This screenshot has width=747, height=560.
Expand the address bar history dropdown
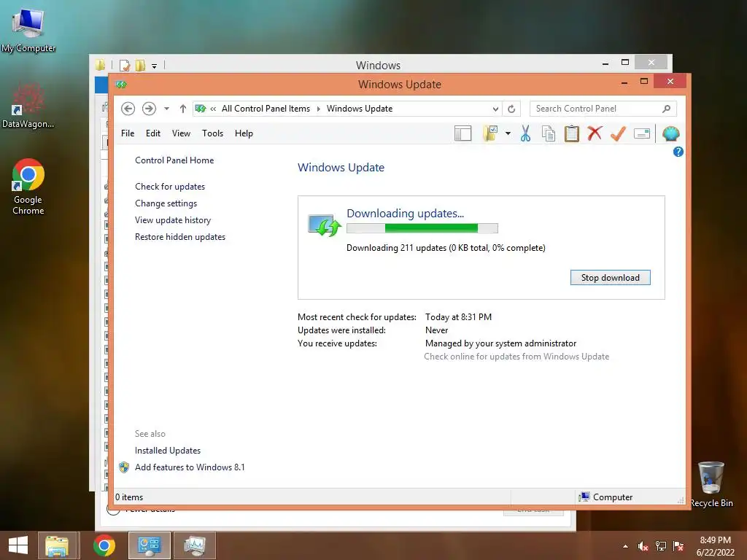pyautogui.click(x=495, y=109)
